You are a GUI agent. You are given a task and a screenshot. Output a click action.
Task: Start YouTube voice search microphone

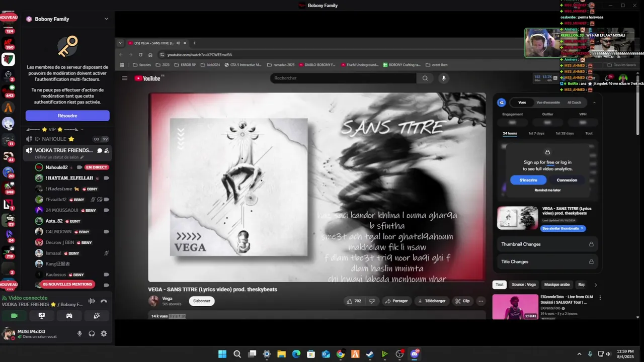click(x=443, y=78)
